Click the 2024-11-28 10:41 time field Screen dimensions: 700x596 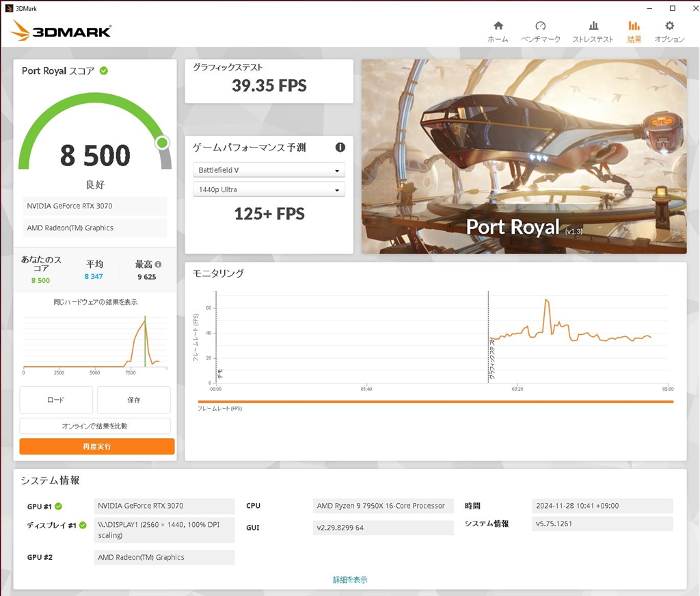point(602,506)
